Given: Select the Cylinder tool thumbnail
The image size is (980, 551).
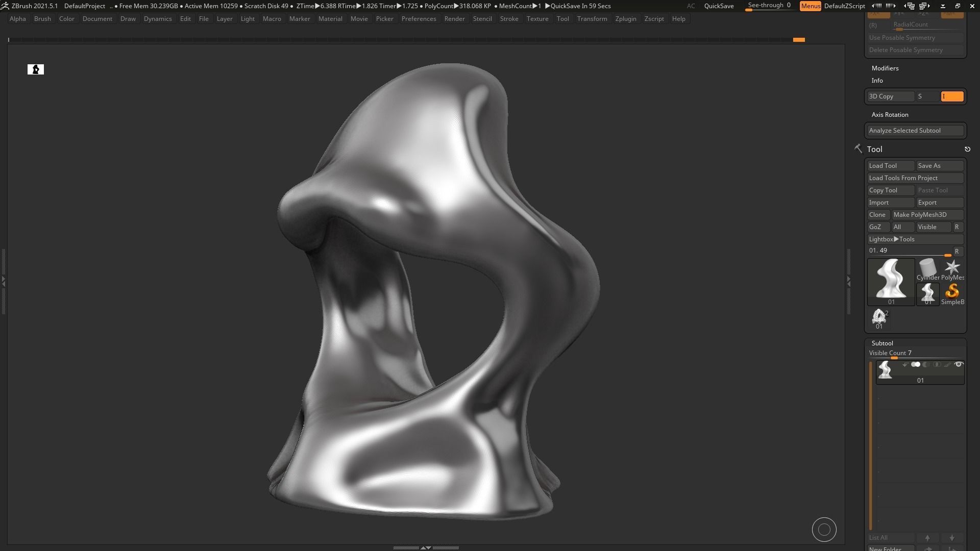Looking at the screenshot, I should [927, 269].
